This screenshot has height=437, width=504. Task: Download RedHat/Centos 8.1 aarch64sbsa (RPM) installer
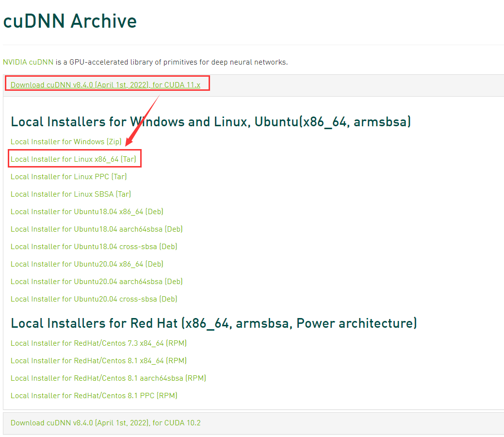pos(108,378)
